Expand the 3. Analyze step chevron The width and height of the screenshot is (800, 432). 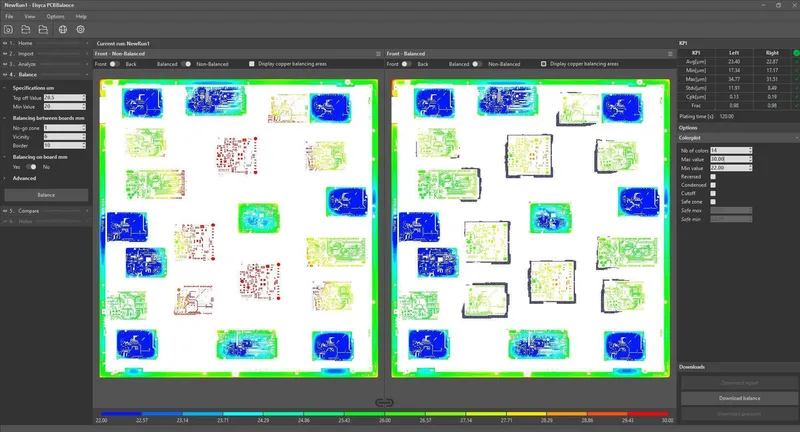(x=87, y=64)
